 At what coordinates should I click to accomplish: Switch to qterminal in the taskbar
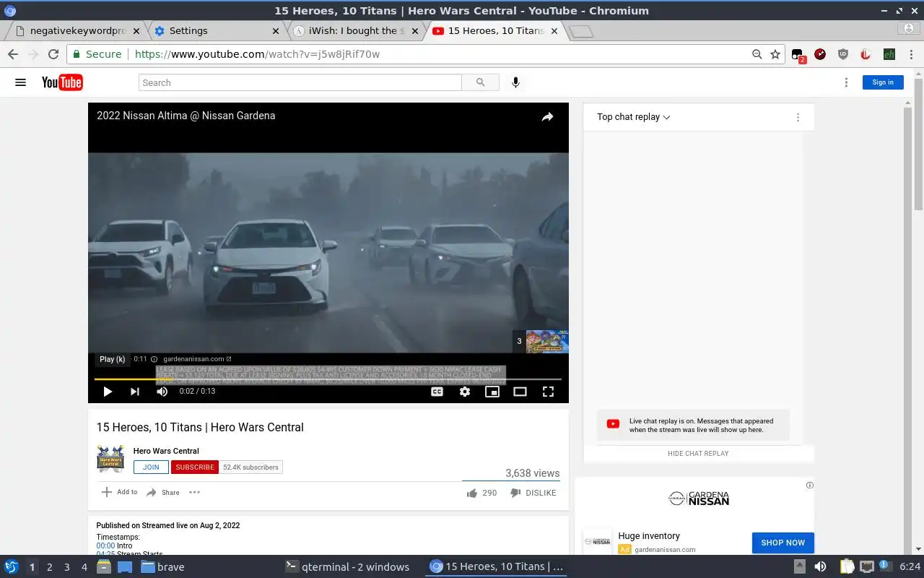pos(348,567)
